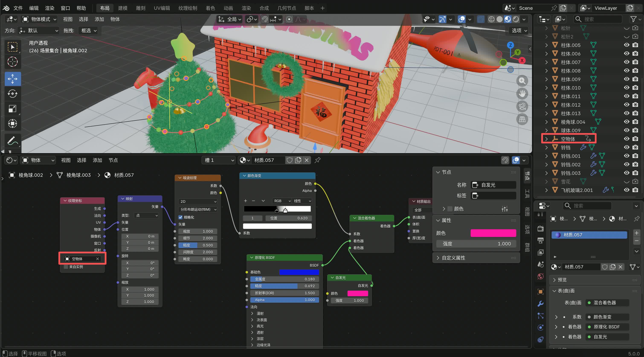Expand the 铃铛 item in outliner
Image resolution: width=644 pixels, height=357 pixels.
pos(546,148)
